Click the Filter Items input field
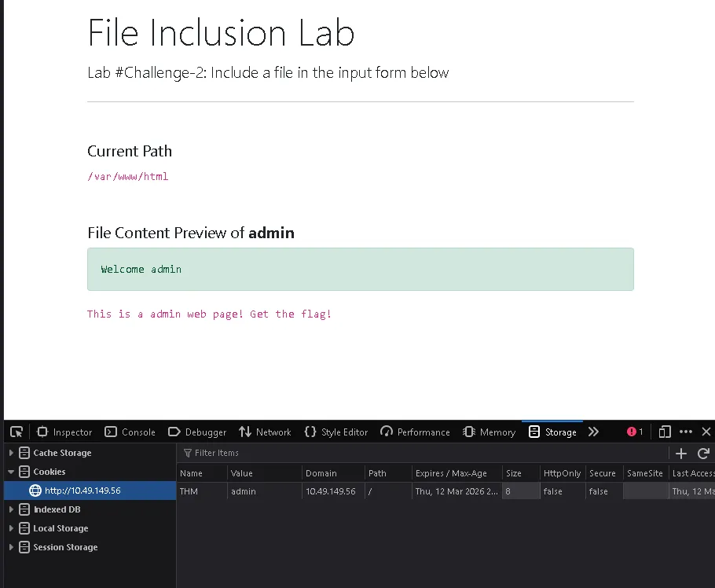The width and height of the screenshot is (715, 588). point(424,453)
